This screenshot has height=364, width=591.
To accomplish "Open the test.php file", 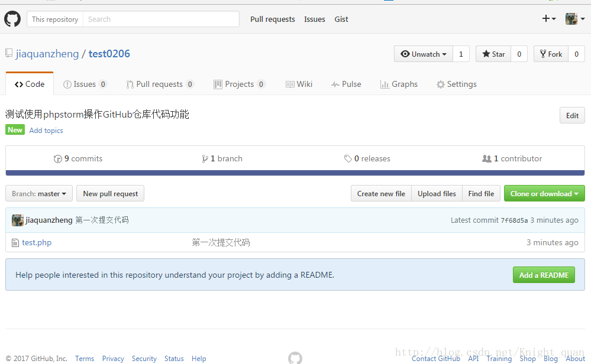I will (x=37, y=242).
